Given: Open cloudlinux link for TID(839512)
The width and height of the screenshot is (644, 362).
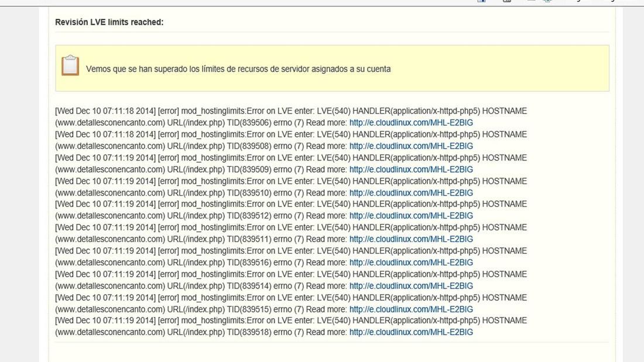Looking at the screenshot, I should pos(411,216).
